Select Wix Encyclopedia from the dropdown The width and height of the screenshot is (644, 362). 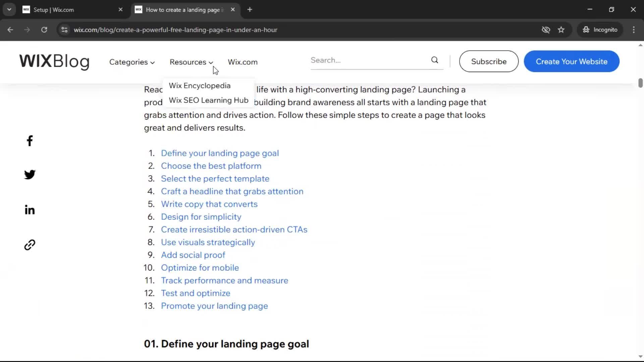coord(200,85)
